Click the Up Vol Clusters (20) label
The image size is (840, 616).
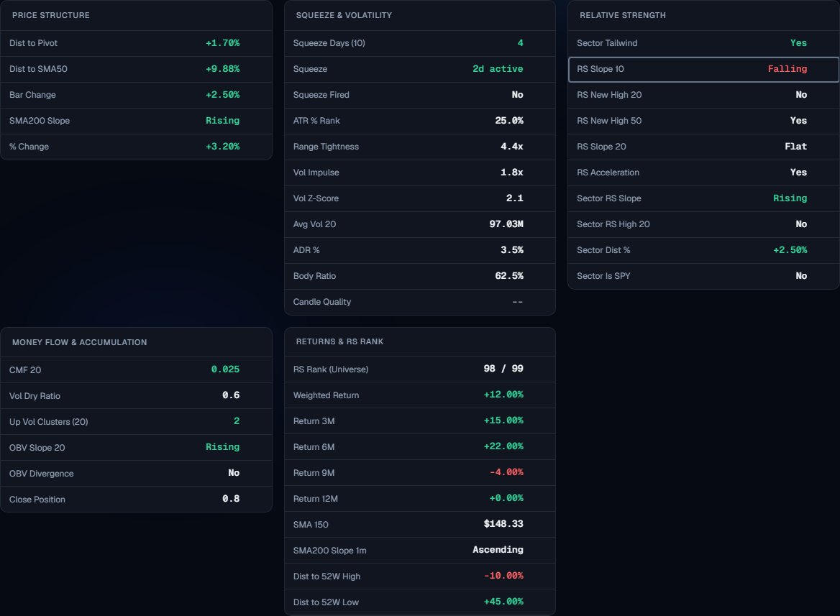coord(49,421)
